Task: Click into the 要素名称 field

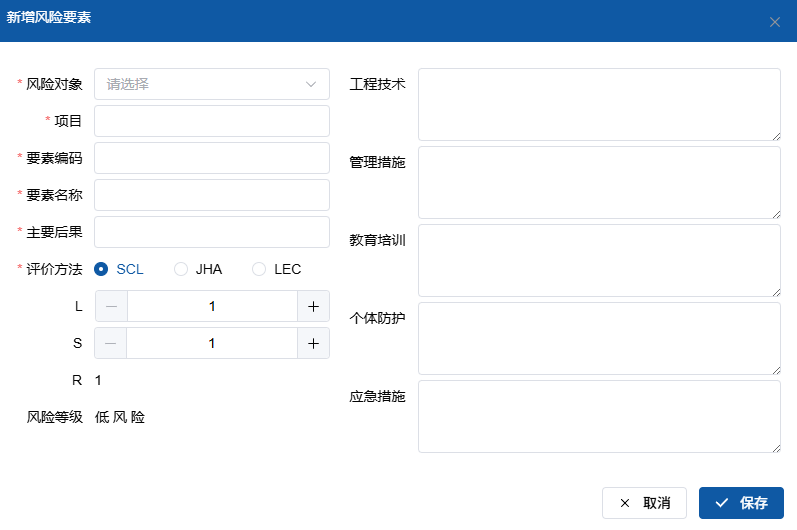Action: pos(211,195)
